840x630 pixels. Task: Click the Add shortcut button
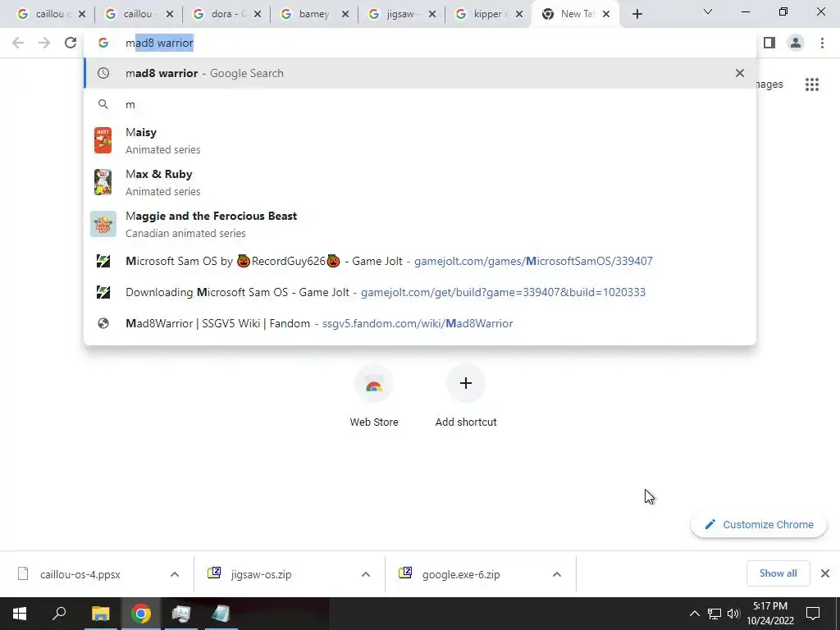(x=466, y=396)
